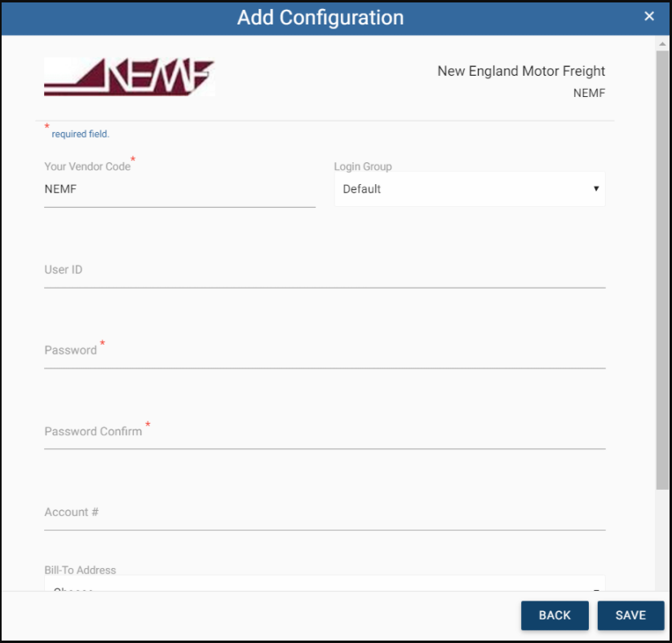Viewport: 672px width, 643px height.
Task: Click the vertical scrollbar thumb
Action: [x=661, y=269]
